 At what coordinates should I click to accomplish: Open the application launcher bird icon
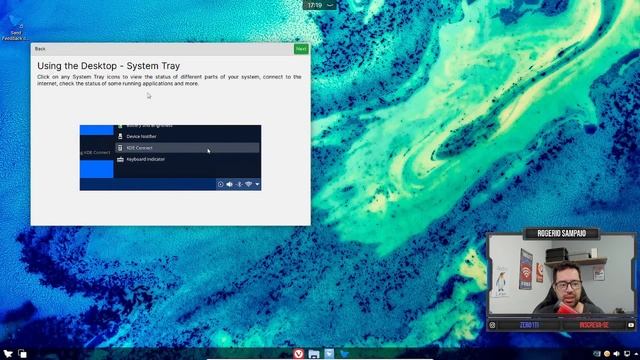click(8, 354)
